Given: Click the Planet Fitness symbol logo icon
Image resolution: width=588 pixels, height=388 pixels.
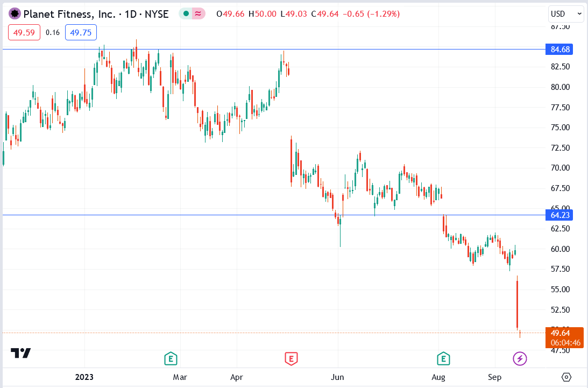Looking at the screenshot, I should point(15,14).
